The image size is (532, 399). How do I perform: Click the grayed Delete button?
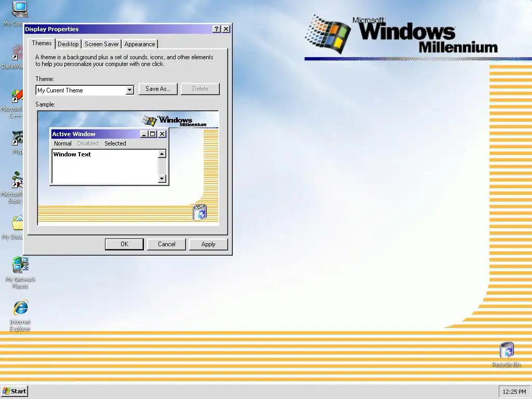pos(200,89)
